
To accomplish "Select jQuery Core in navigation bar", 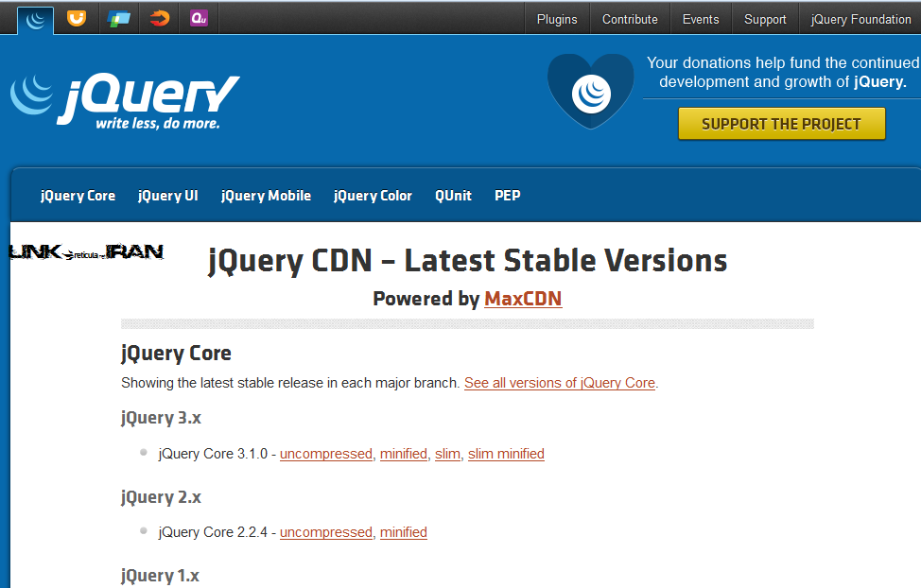I will (78, 196).
